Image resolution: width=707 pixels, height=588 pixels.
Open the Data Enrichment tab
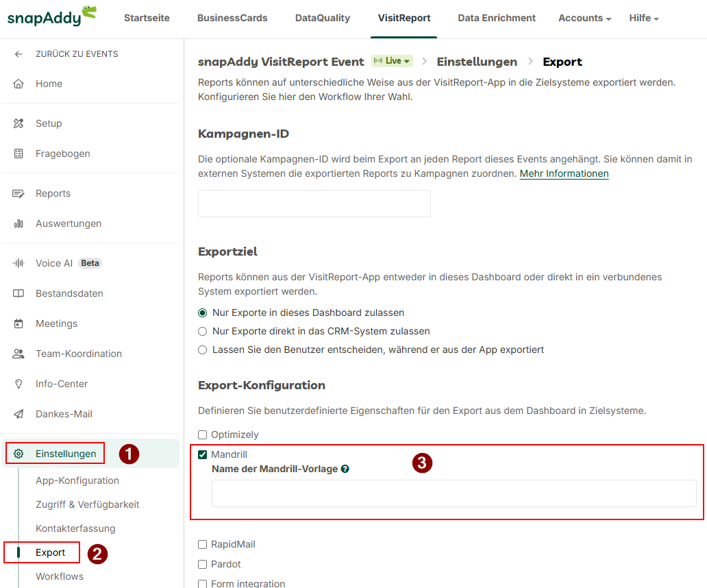coord(497,18)
